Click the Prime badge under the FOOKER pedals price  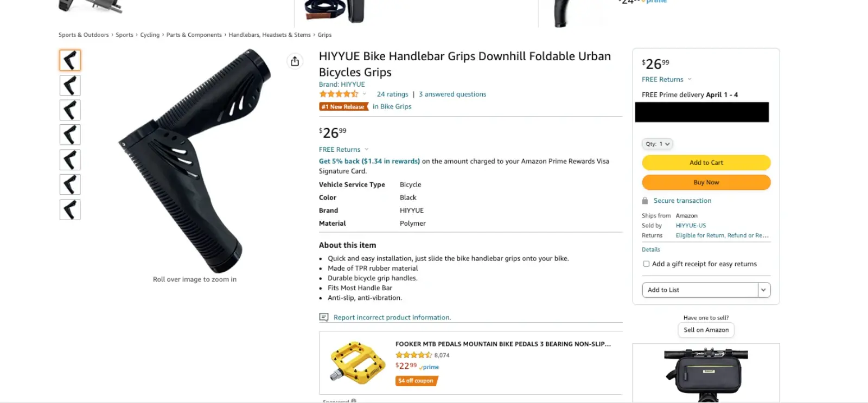pyautogui.click(x=429, y=367)
